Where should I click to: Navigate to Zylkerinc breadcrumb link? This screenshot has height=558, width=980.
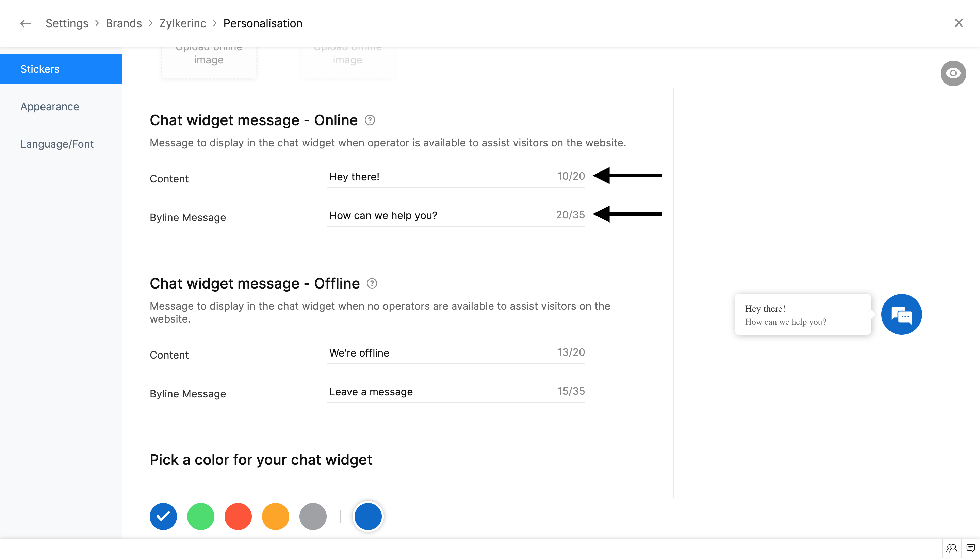tap(182, 23)
